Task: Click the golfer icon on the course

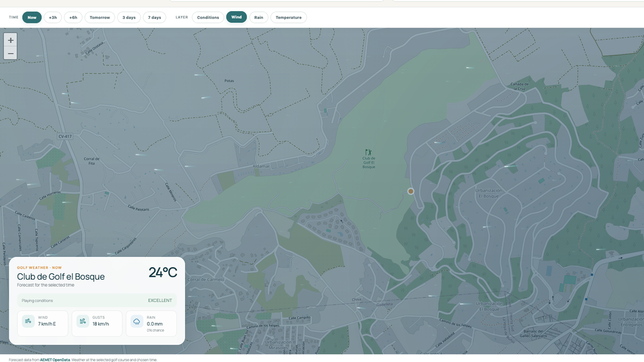Action: coord(368,152)
